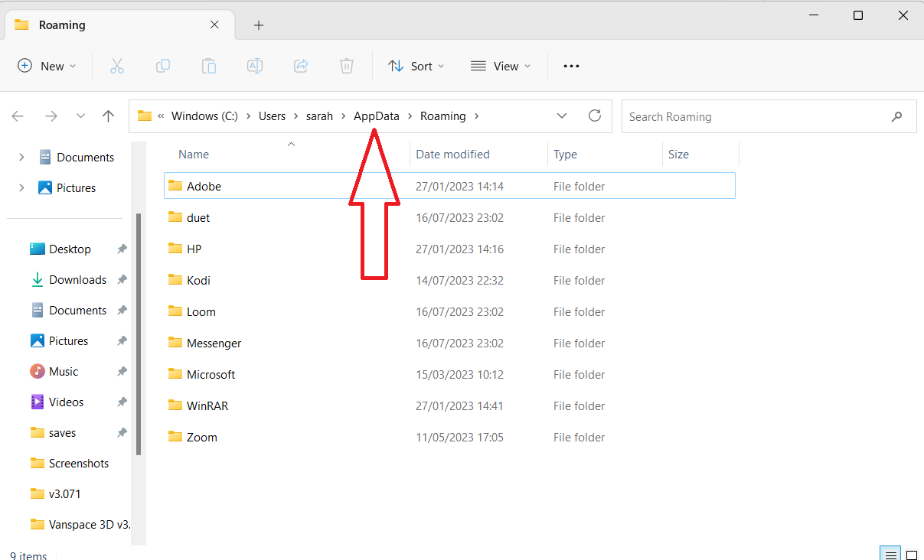Open the View dropdown menu
Image resolution: width=924 pixels, height=560 pixels.
click(501, 67)
